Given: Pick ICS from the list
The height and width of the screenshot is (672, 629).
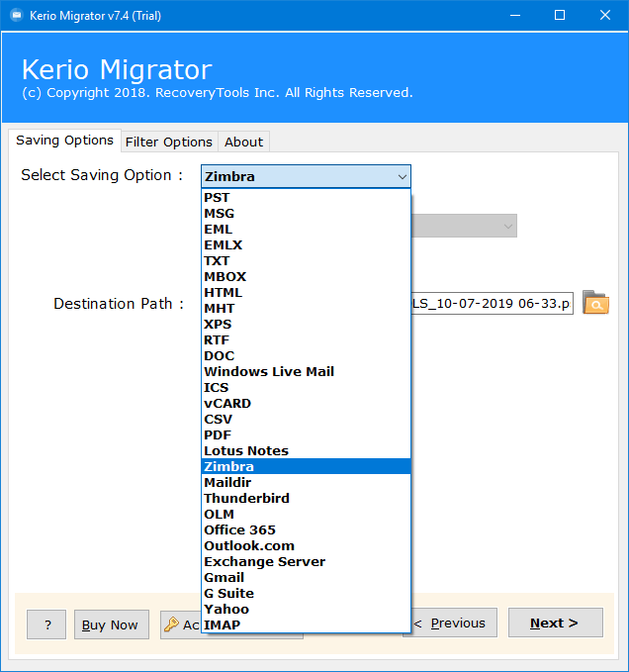Looking at the screenshot, I should 306,388.
